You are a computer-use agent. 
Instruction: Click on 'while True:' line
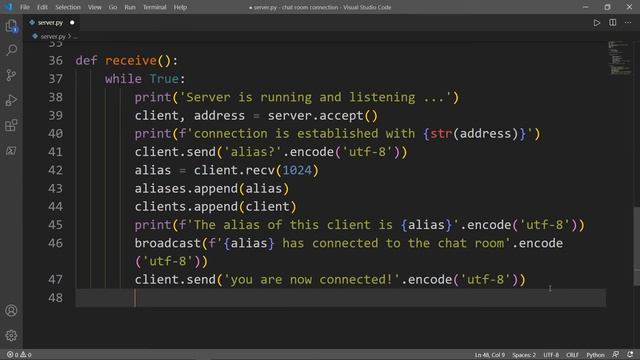(x=145, y=79)
